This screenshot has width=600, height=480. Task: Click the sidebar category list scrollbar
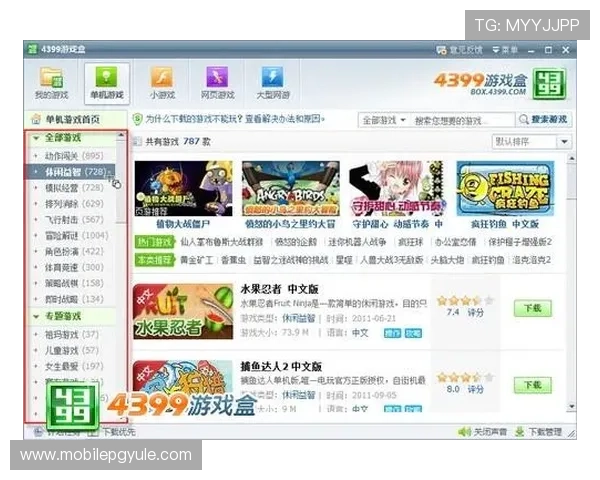pos(121,184)
